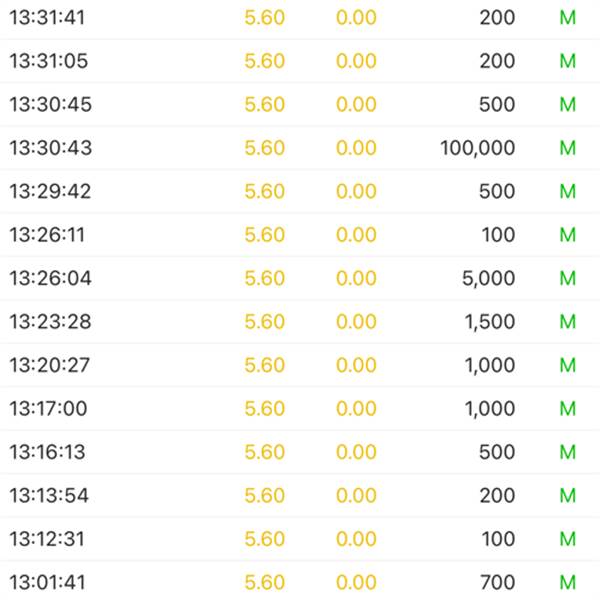Select the 13:29:42 timestamp
This screenshot has height=600, width=600.
(50, 191)
